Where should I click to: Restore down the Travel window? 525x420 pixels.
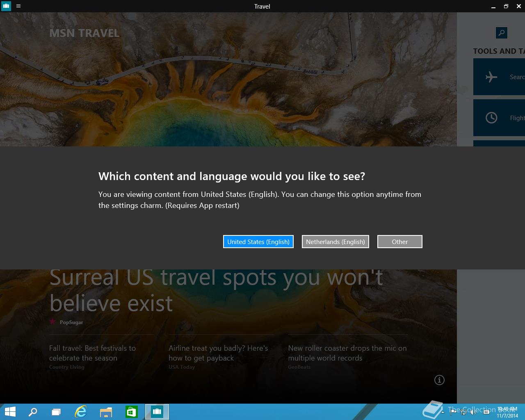point(506,6)
